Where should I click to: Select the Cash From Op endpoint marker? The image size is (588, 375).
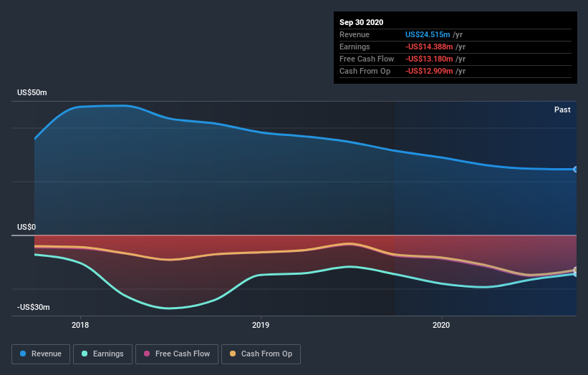tap(576, 270)
